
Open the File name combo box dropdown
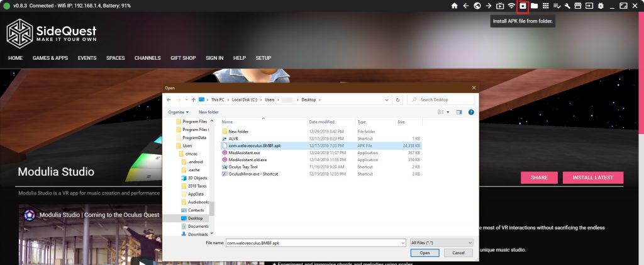pyautogui.click(x=403, y=243)
